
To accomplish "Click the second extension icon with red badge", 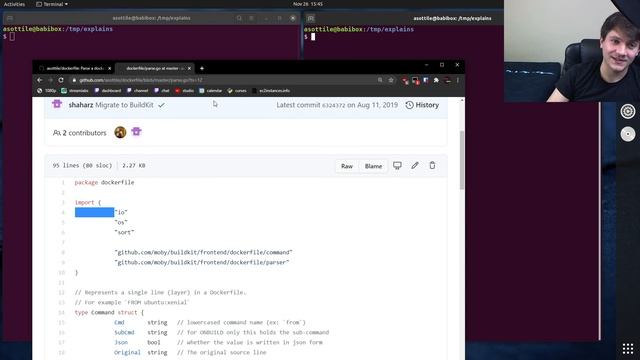I will coord(416,81).
